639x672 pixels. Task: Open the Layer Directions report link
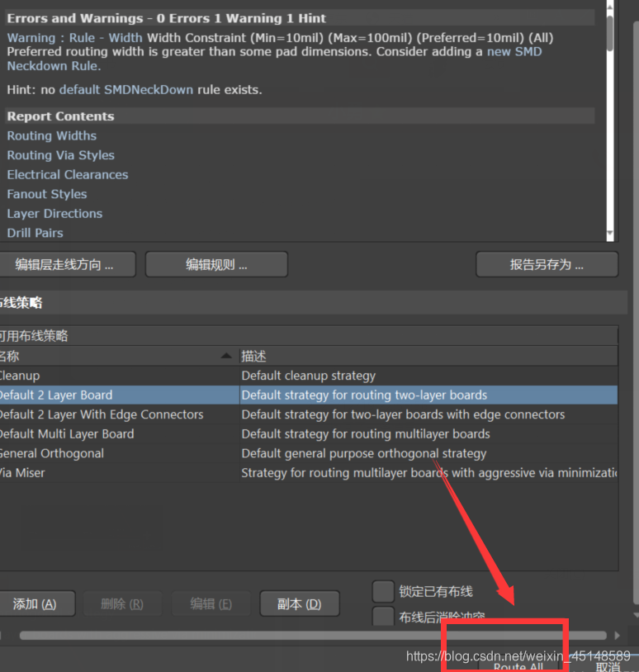pyautogui.click(x=54, y=213)
